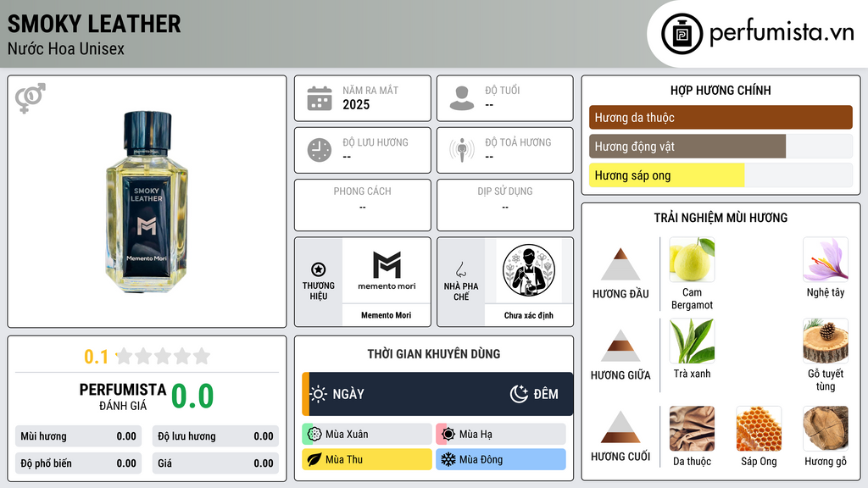868x488 pixels.
Task: Click the clock icon for longevity
Action: 320,150
